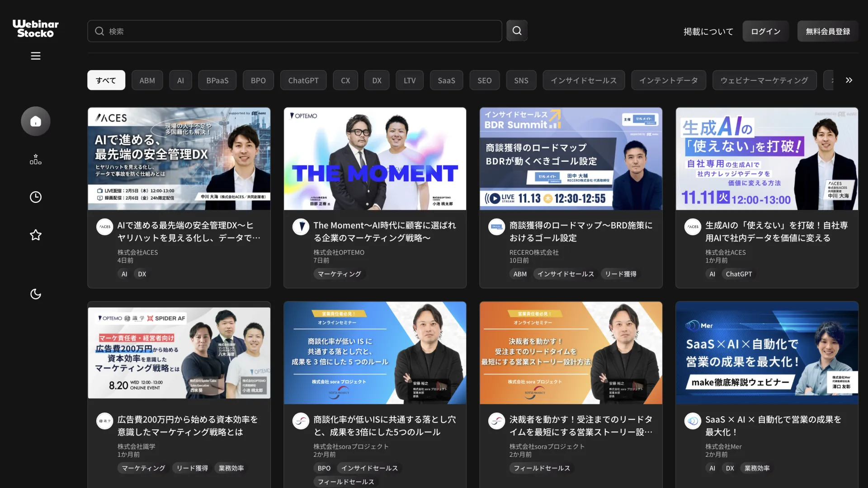The image size is (868, 488).
Task: Open favorites via the star icon
Action: [35, 235]
